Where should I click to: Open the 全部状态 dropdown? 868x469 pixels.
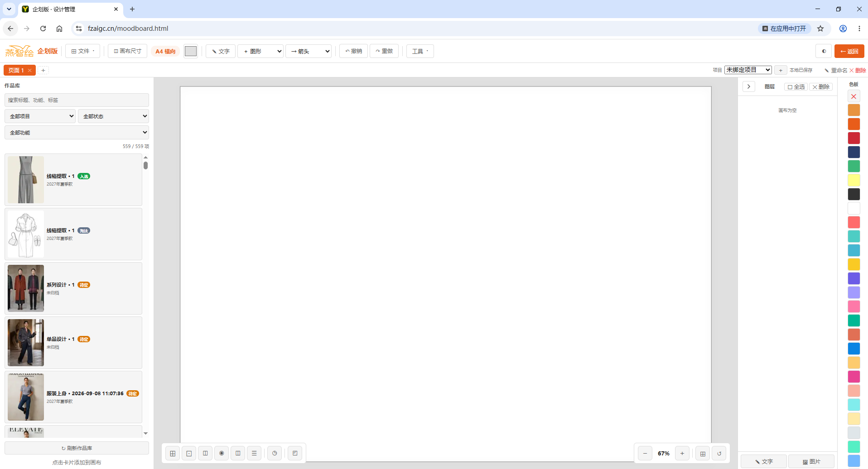click(x=113, y=116)
